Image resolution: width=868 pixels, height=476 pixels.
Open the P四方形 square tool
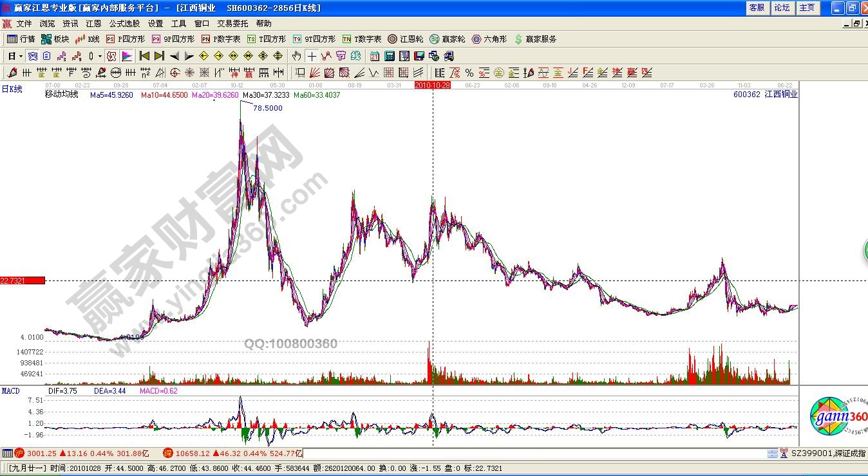126,39
